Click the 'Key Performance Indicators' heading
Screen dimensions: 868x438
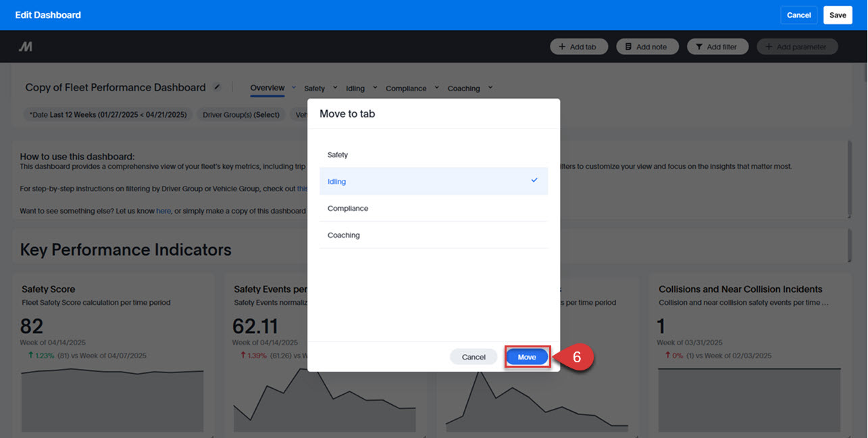click(126, 249)
